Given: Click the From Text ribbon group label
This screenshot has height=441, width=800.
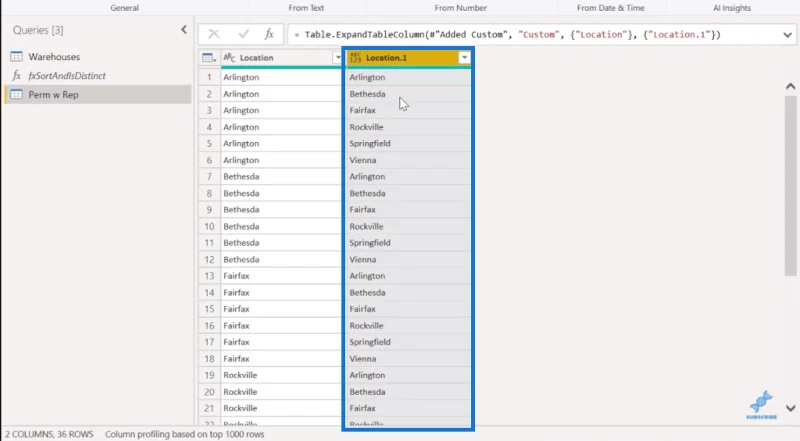Looking at the screenshot, I should pos(306,8).
